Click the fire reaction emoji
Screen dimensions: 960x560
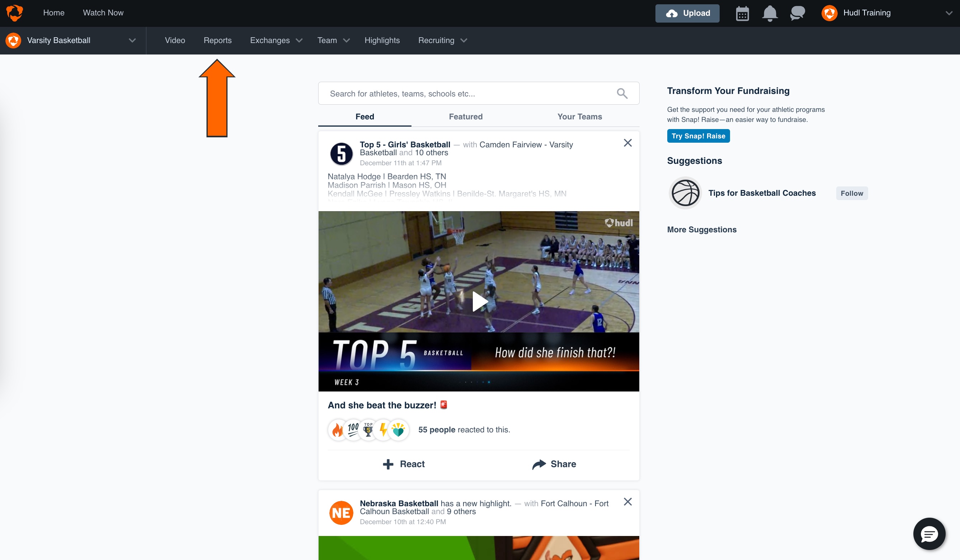click(338, 430)
